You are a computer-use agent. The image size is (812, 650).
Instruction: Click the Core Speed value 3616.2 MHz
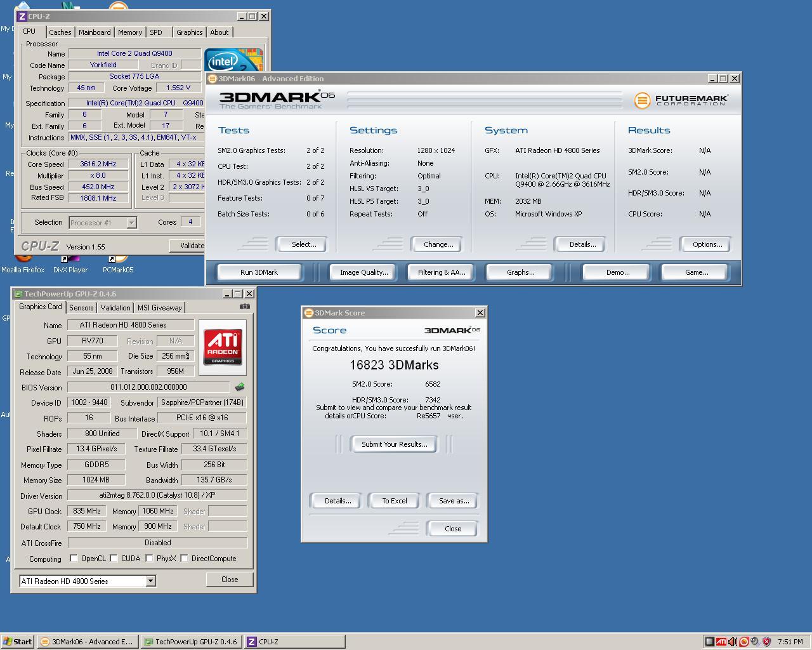(98, 164)
